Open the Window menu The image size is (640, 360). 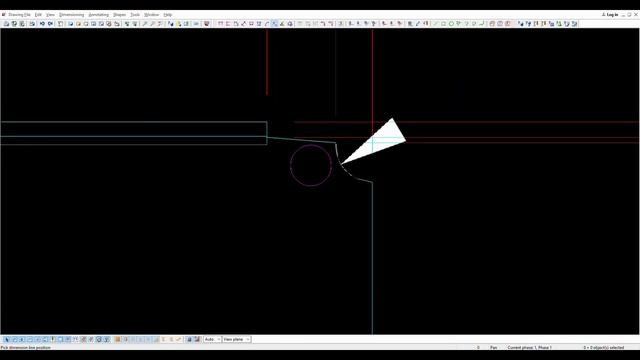pos(151,15)
